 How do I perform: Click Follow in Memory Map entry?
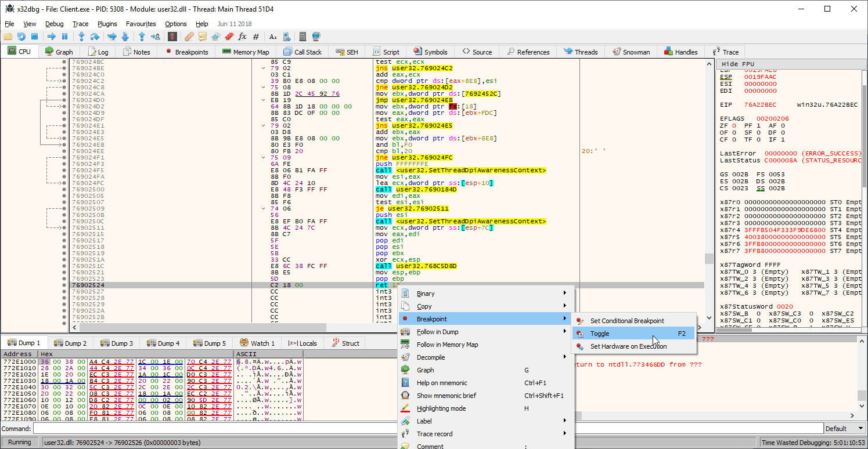point(485,345)
